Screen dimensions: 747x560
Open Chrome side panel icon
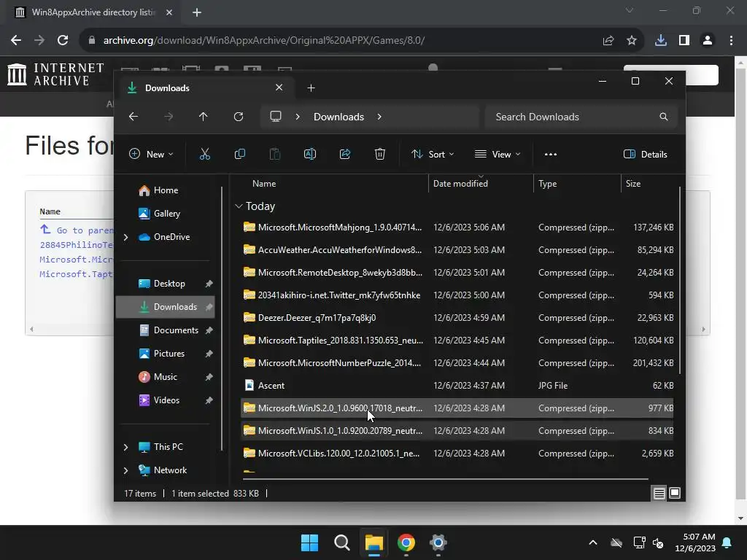[684, 41]
